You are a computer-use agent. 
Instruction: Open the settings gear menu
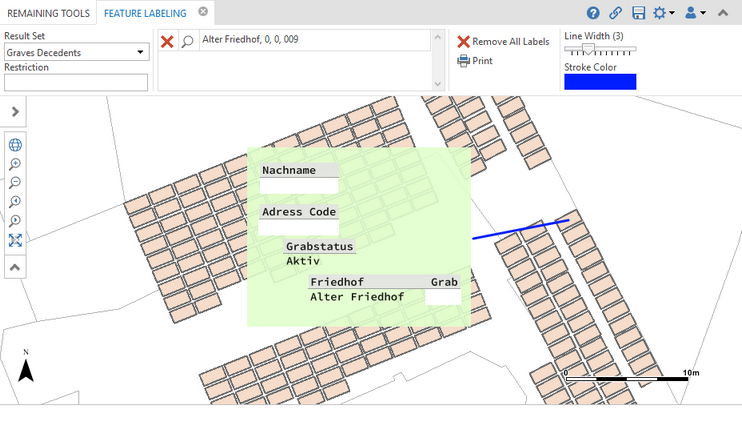click(x=663, y=13)
